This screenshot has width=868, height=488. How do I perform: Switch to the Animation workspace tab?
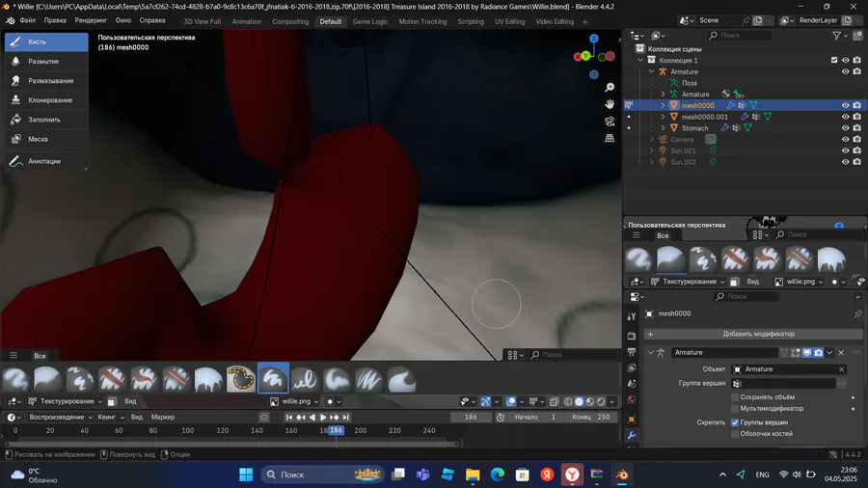pos(246,21)
